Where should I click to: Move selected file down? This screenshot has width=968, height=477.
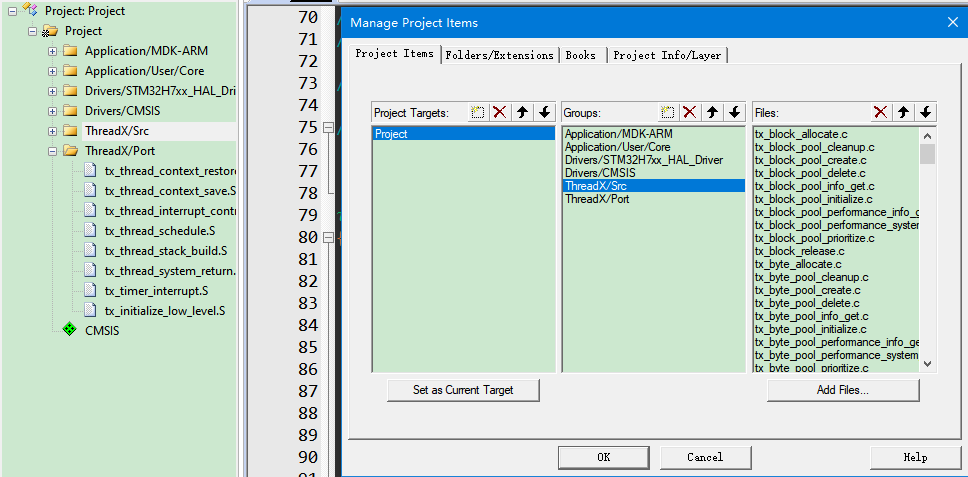(x=925, y=112)
